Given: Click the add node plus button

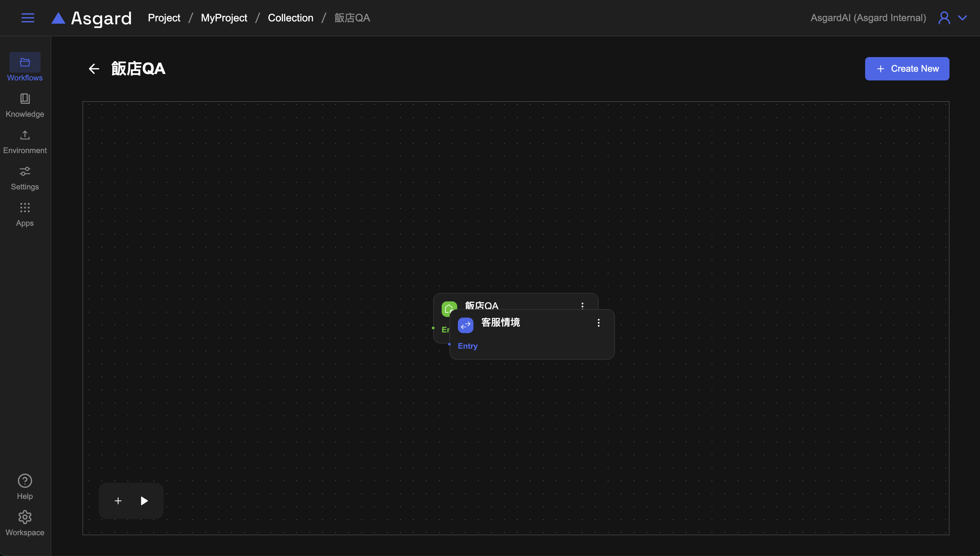Looking at the screenshot, I should tap(118, 501).
